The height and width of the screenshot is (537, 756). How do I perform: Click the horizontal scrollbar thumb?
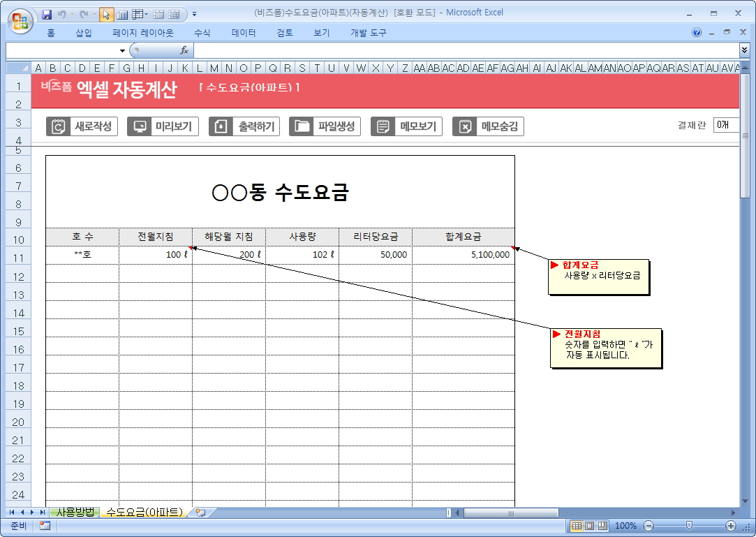511,513
